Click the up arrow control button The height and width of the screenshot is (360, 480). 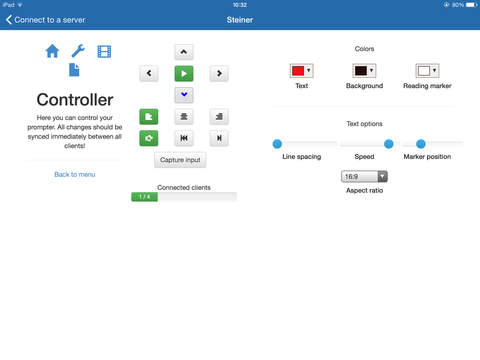coord(184,52)
